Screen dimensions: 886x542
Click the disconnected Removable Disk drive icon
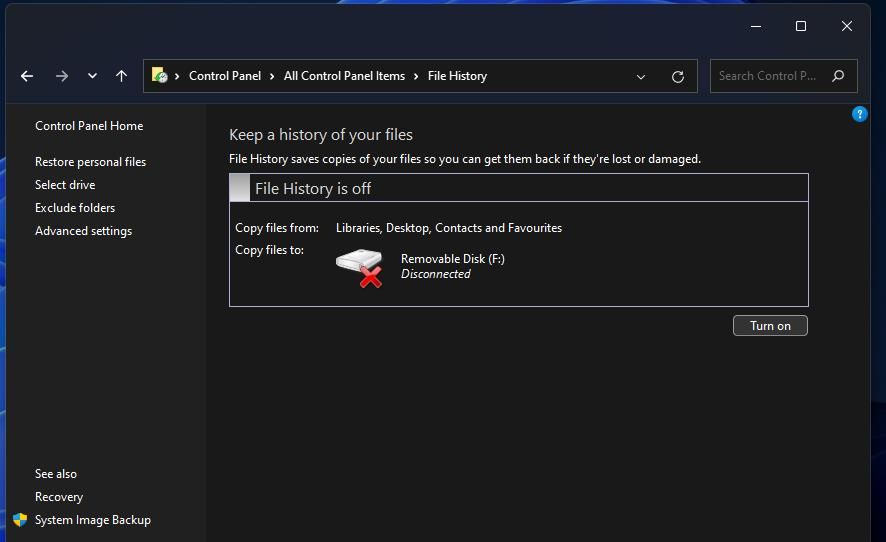pos(360,268)
